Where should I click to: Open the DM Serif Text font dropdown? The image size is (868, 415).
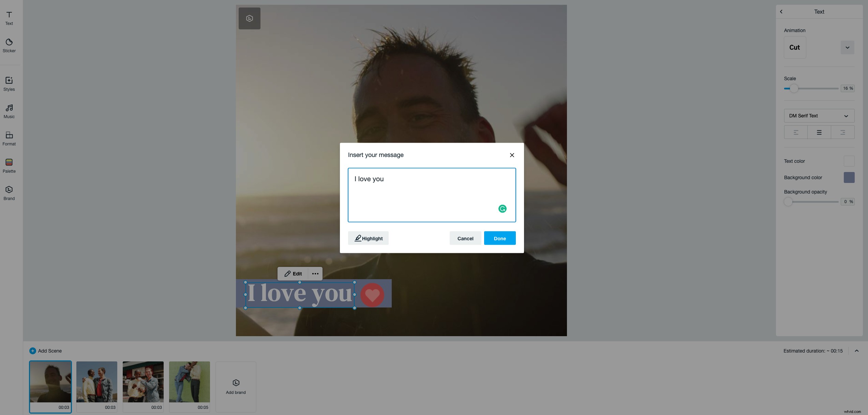click(819, 116)
